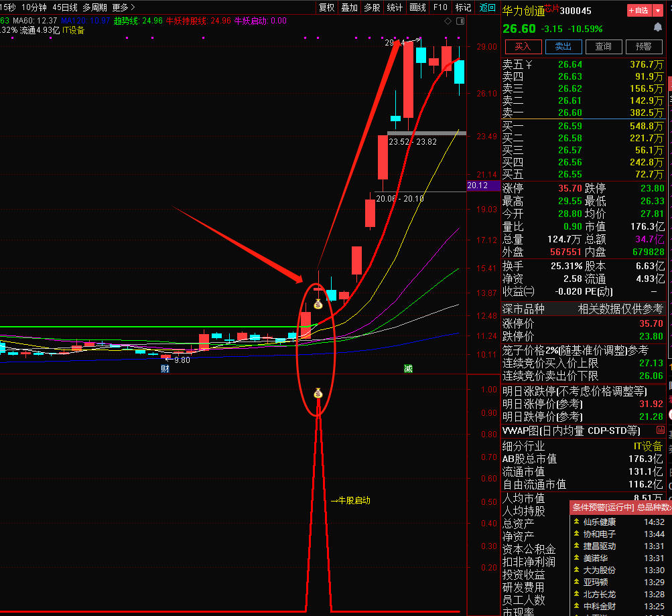Click the 卖一 price 26.60
Screen dimensions: 672x616
click(570, 112)
